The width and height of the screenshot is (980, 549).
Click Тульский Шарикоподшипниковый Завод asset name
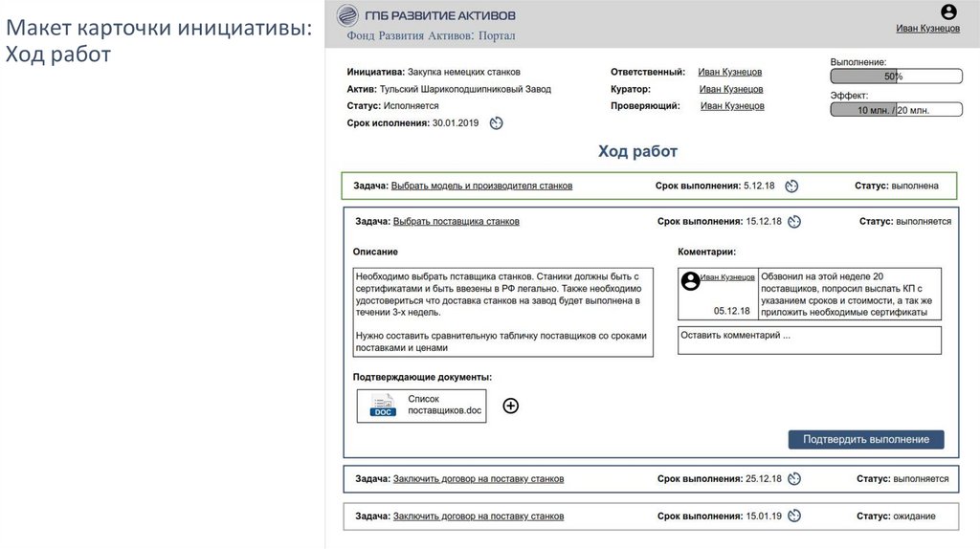pyautogui.click(x=465, y=89)
